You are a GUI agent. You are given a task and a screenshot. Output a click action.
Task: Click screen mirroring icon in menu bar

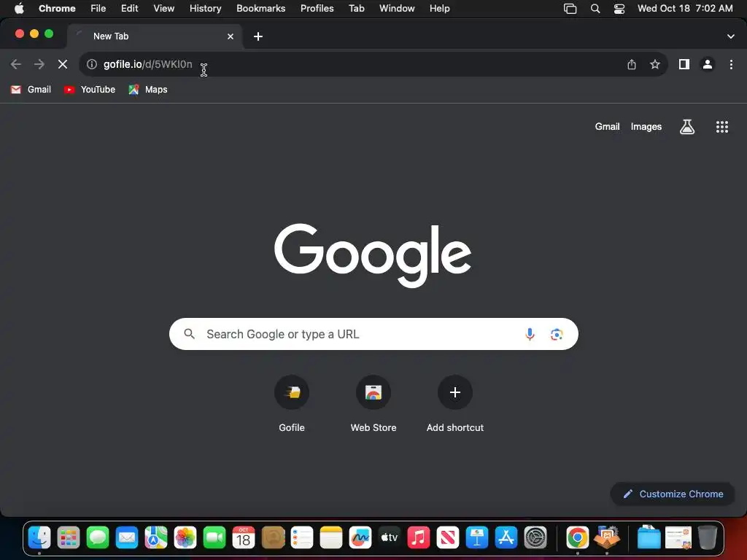[x=570, y=9]
